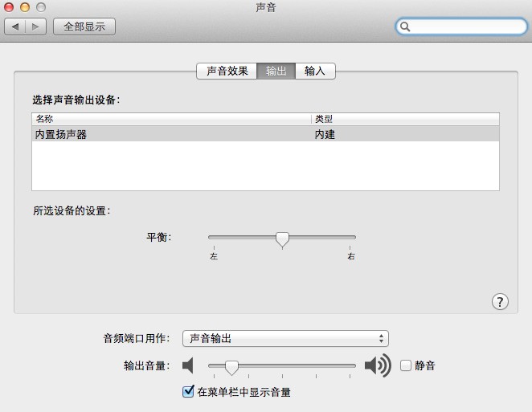Screen dimensions: 532x412
Task: Click the 输出音量 volume slider knob
Action: point(231,368)
